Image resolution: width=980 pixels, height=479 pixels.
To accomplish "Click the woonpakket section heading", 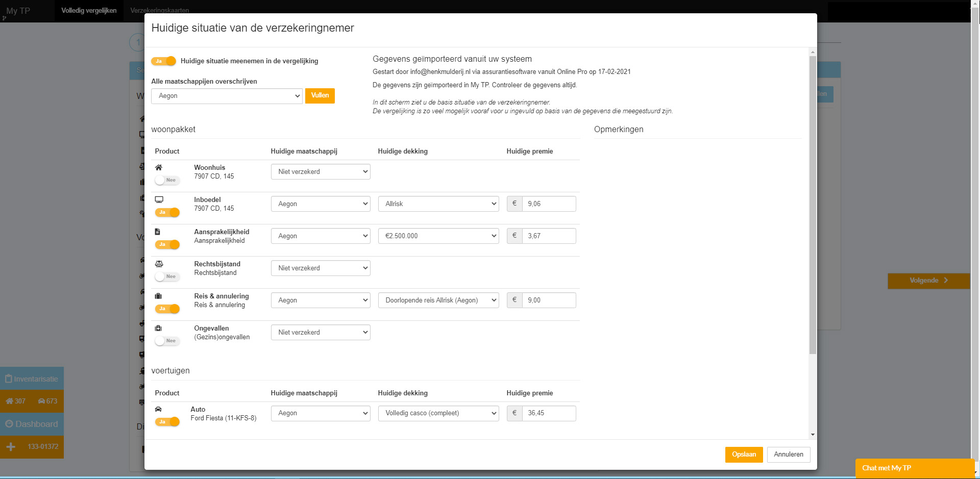I will 174,130.
